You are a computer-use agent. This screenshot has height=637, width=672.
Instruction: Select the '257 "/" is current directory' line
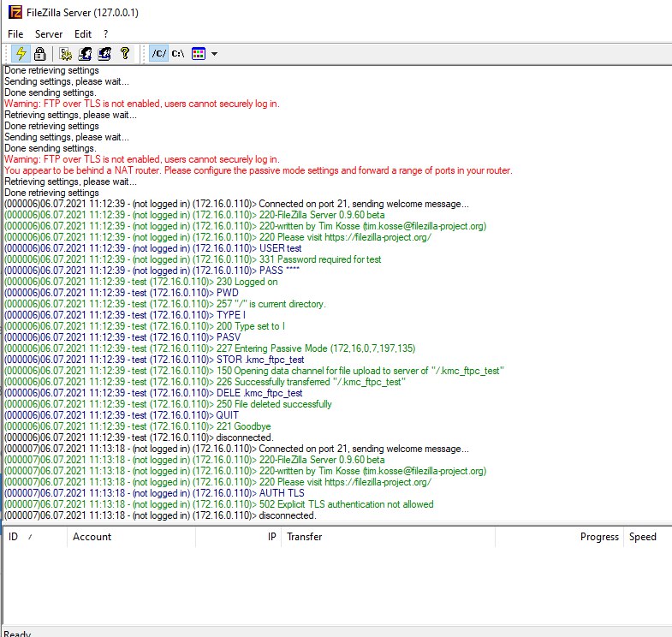165,304
